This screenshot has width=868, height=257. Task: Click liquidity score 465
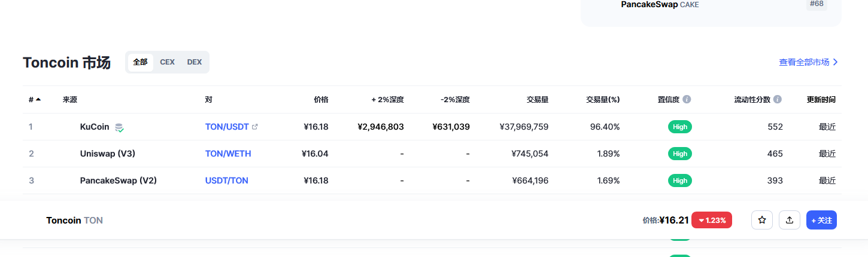point(775,154)
